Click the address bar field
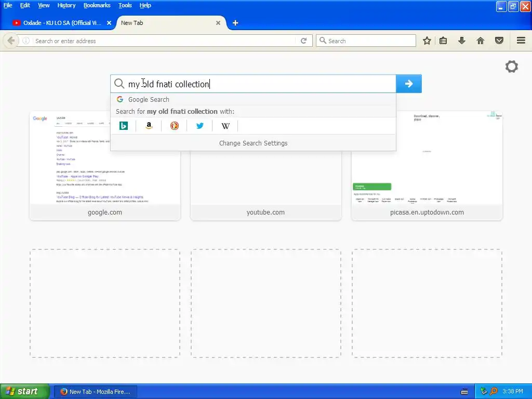 tap(165, 41)
